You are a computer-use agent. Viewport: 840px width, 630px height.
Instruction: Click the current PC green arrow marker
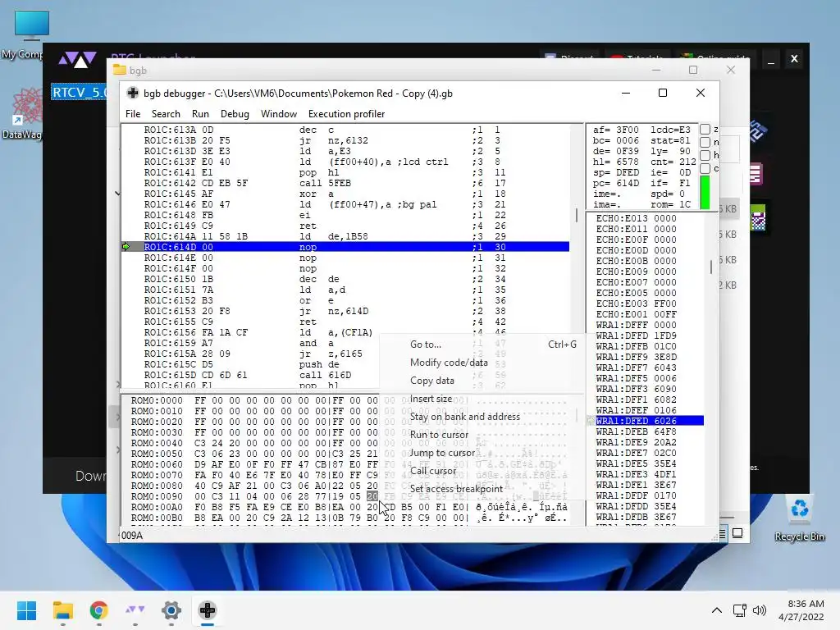[x=126, y=247]
